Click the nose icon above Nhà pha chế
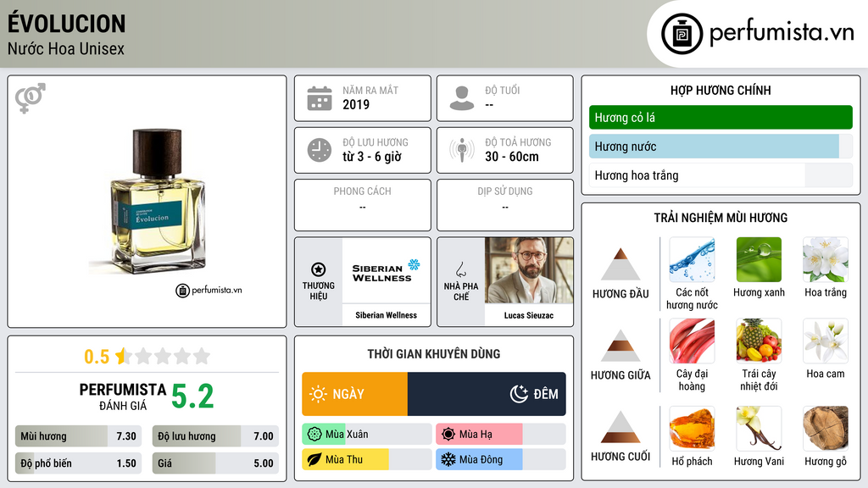868x488 pixels. point(460,269)
